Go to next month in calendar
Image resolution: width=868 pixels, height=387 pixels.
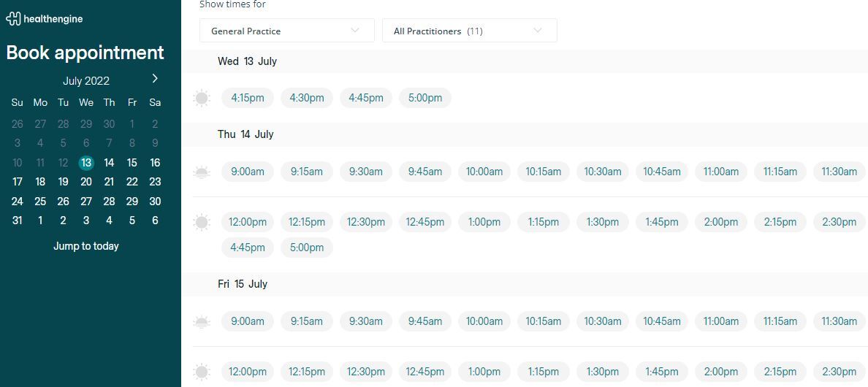point(155,78)
